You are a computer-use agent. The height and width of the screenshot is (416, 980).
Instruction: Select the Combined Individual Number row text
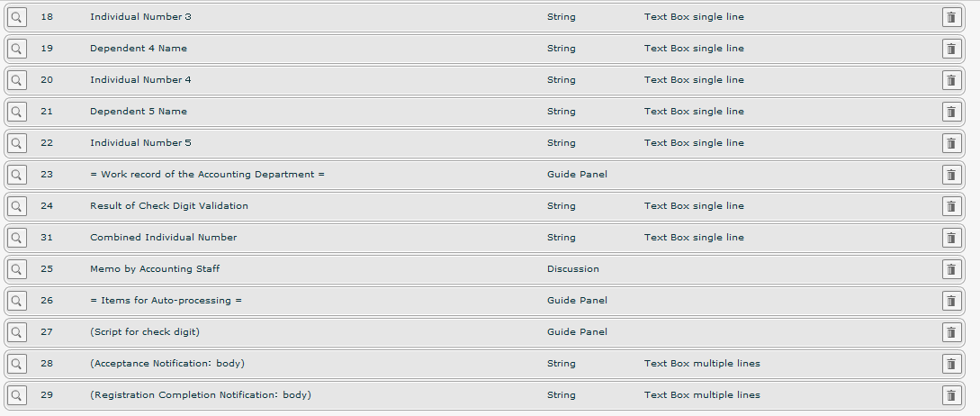pos(163,238)
